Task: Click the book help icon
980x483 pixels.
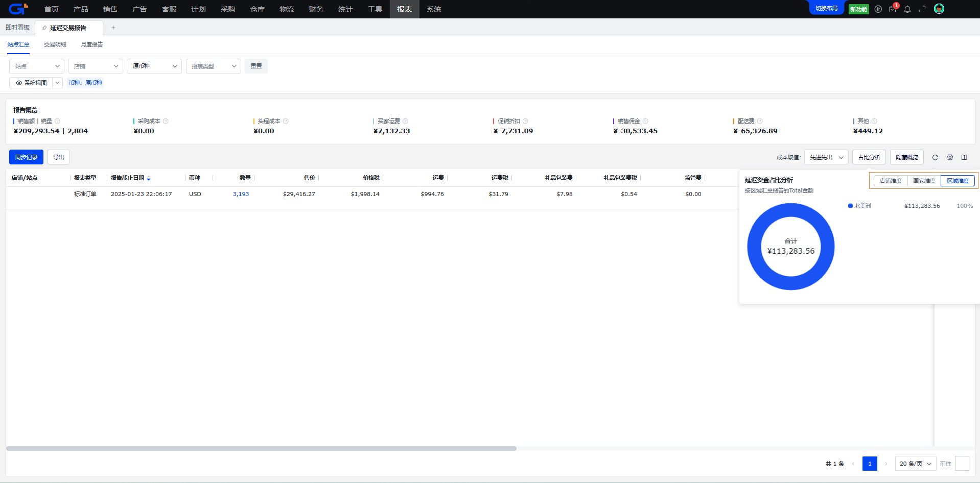Action: (964, 157)
